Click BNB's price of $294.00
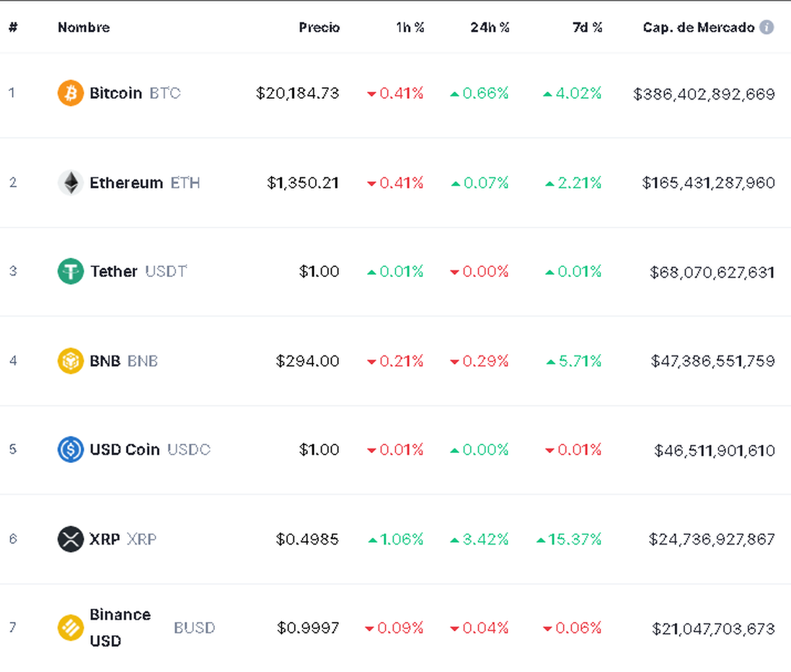Screen dimensions: 791x672 point(307,361)
